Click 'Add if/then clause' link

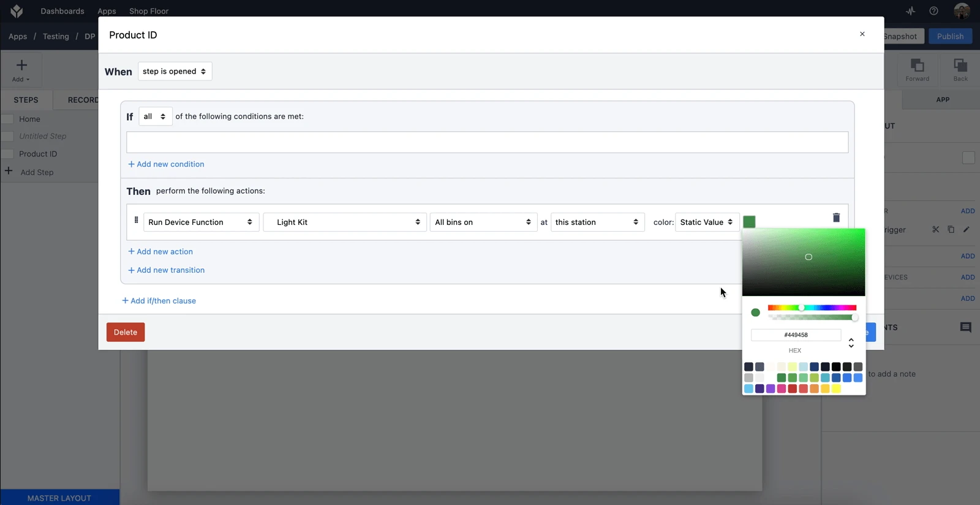[x=159, y=300]
